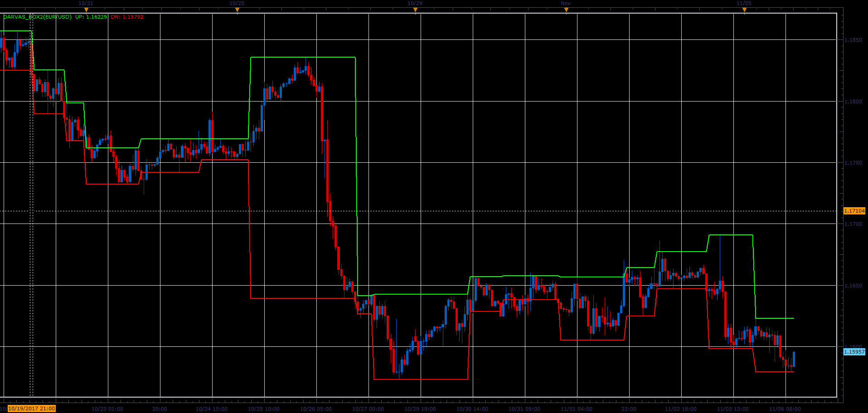Click the 1.1700 price axis label
This screenshot has width=868, height=413.
(853, 224)
